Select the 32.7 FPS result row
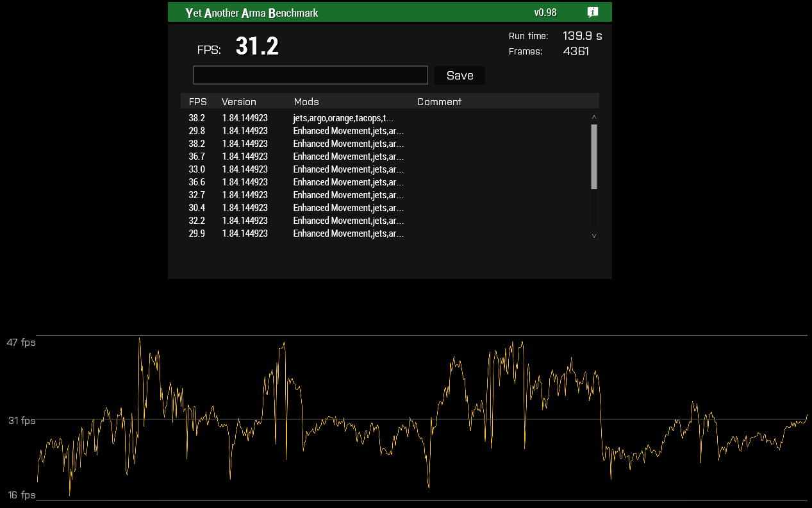This screenshot has width=812, height=508. (x=386, y=195)
